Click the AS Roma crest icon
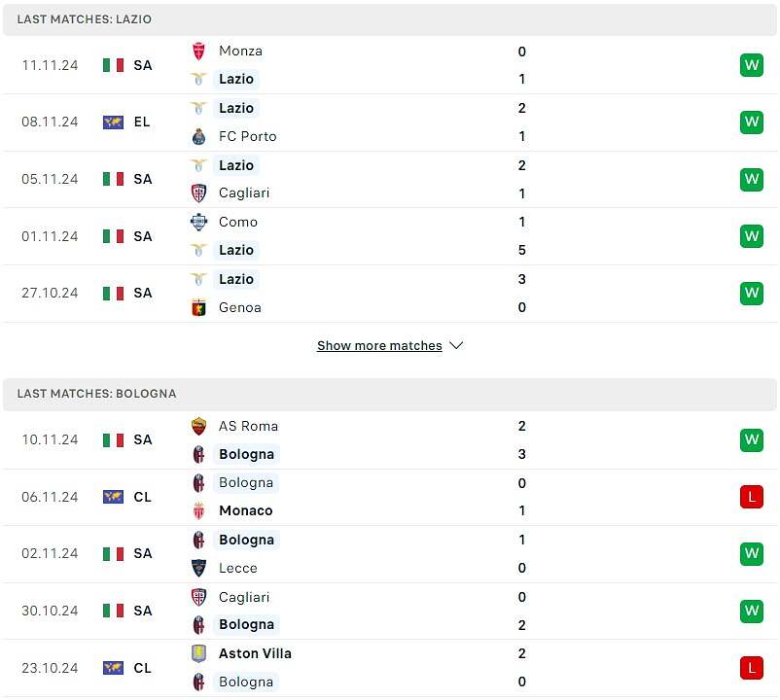 (198, 426)
